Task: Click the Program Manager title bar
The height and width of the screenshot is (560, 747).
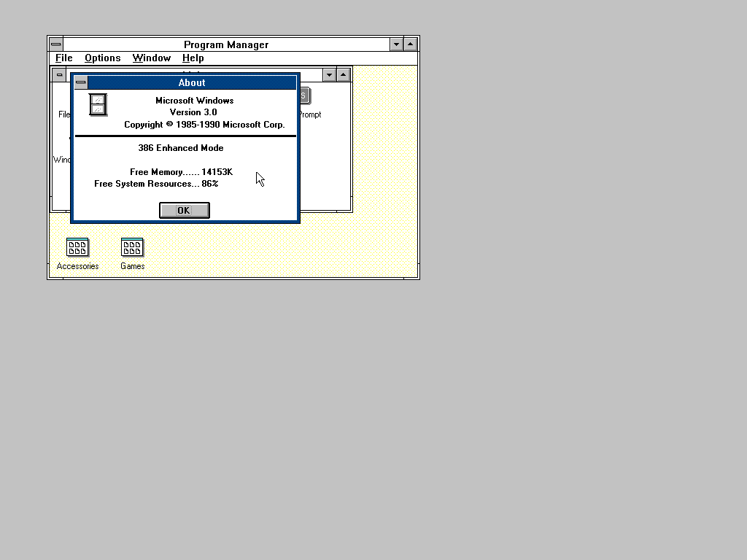Action: tap(226, 44)
